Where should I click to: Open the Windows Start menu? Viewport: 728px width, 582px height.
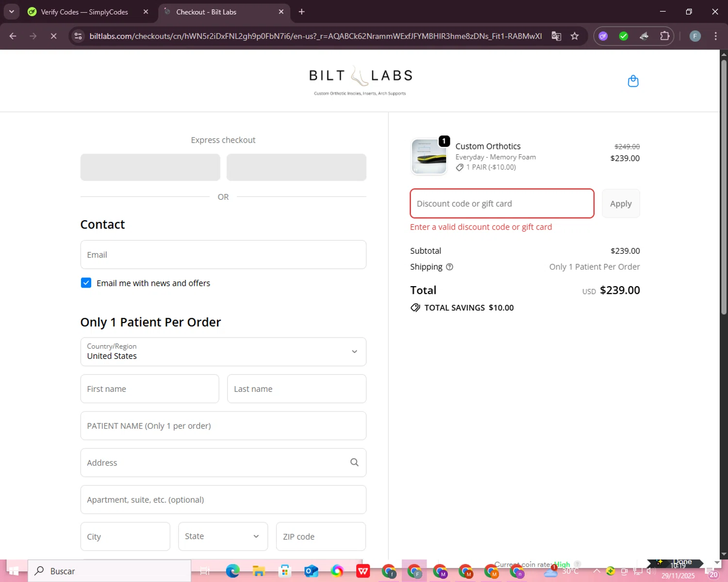click(x=14, y=571)
